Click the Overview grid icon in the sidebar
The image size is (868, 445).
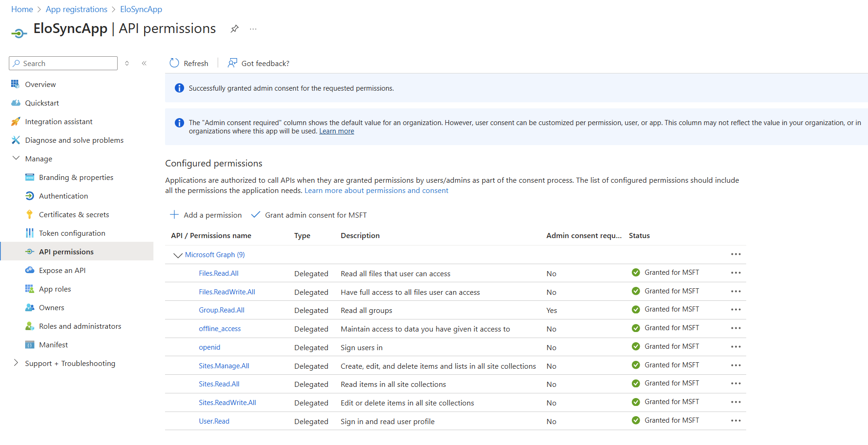[x=15, y=84]
